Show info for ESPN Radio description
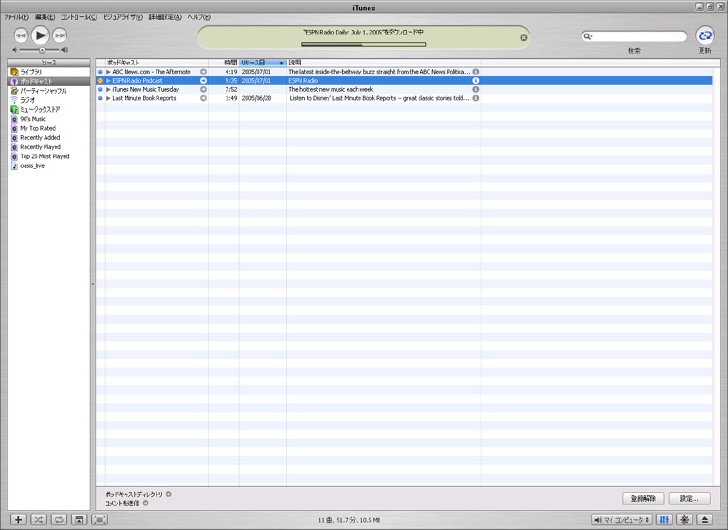728x530 pixels. point(476,81)
